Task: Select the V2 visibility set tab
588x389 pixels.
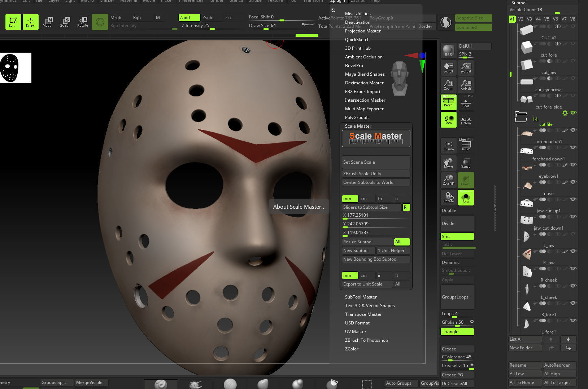Action: 521,19
